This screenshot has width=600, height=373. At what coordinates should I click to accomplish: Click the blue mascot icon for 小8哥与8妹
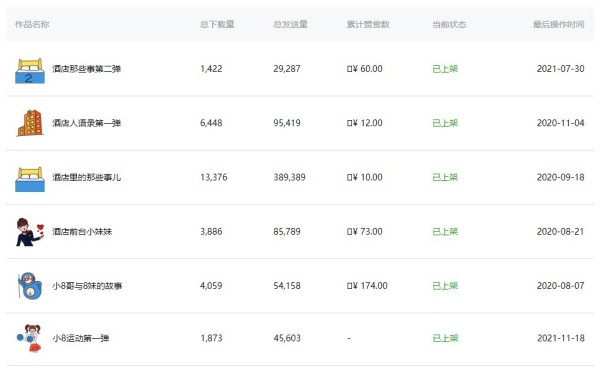coord(30,286)
